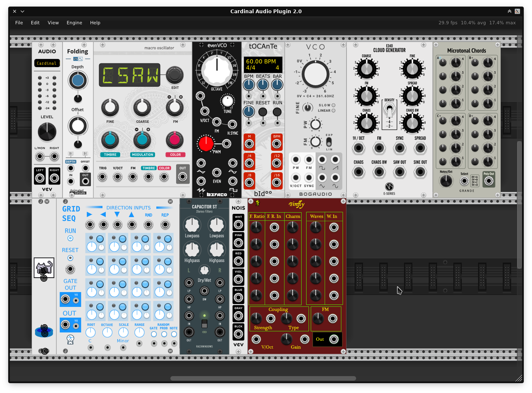Image resolution: width=532 pixels, height=393 pixels.
Task: Open the Engine menu
Action: tap(74, 23)
